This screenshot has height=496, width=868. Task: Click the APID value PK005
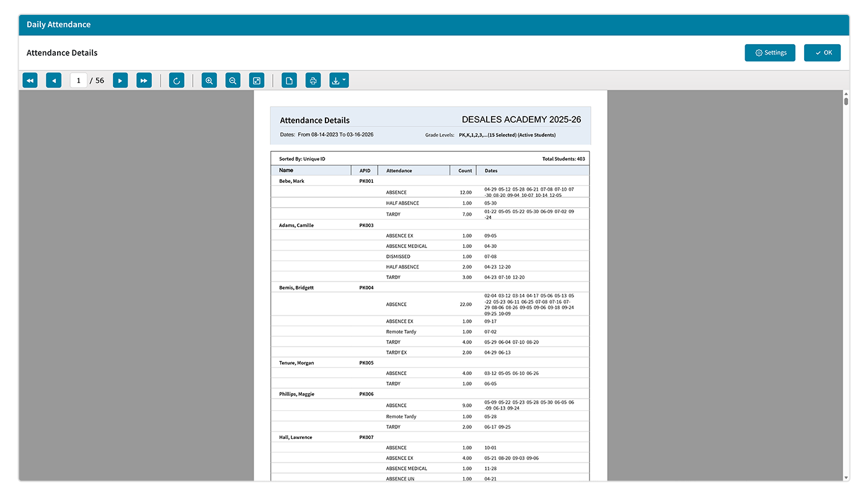[x=366, y=363]
